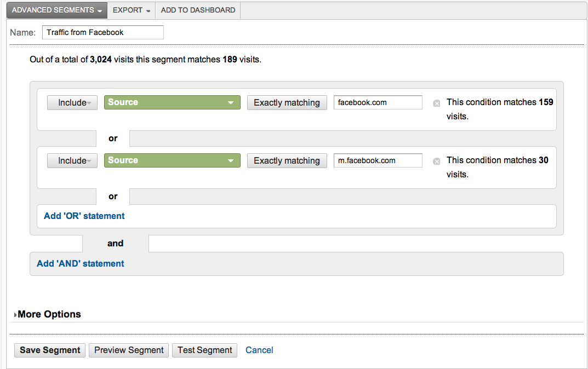Remove the facebook.com condition with its x icon
Image resolution: width=588 pixels, height=369 pixels.
click(437, 103)
